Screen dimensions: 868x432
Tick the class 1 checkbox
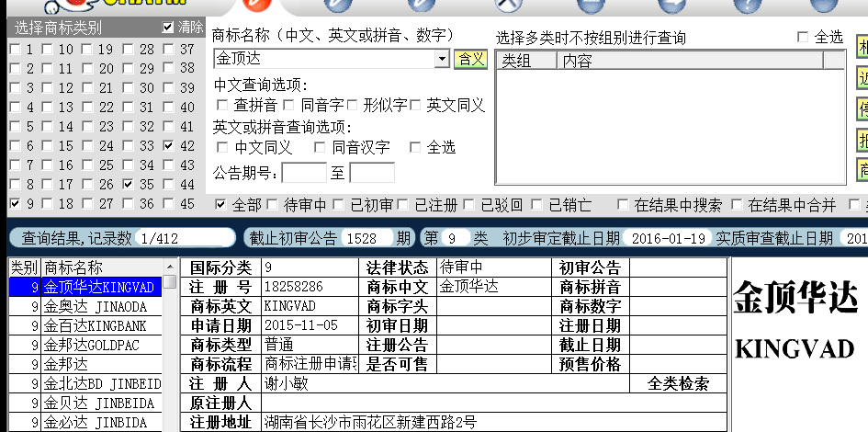coord(16,50)
